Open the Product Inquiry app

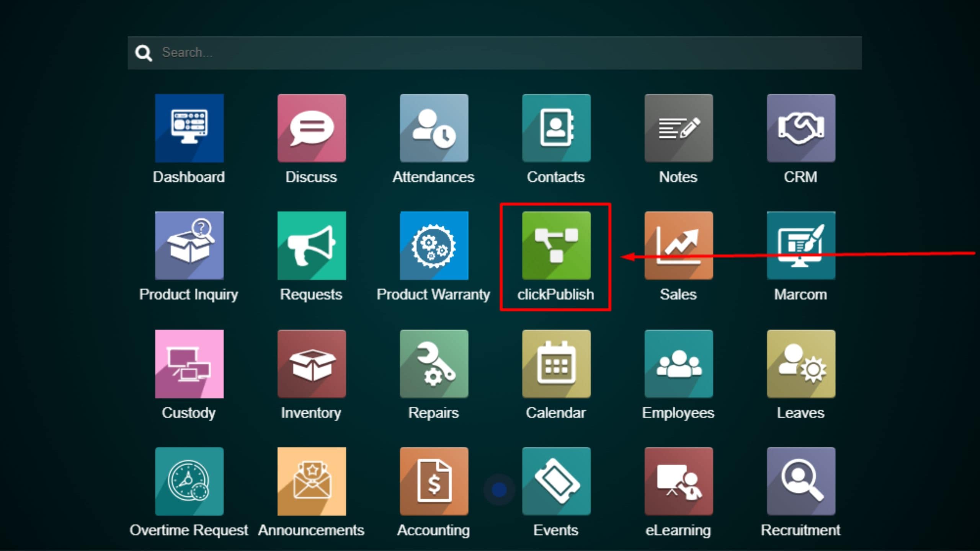pyautogui.click(x=189, y=246)
